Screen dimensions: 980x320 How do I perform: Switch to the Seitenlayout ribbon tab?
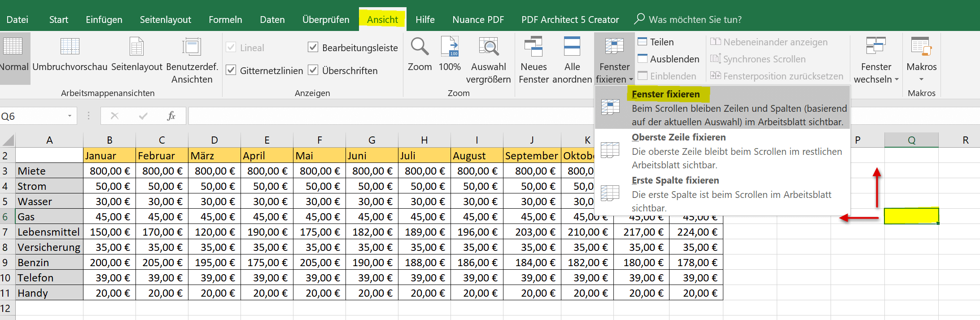point(166,20)
